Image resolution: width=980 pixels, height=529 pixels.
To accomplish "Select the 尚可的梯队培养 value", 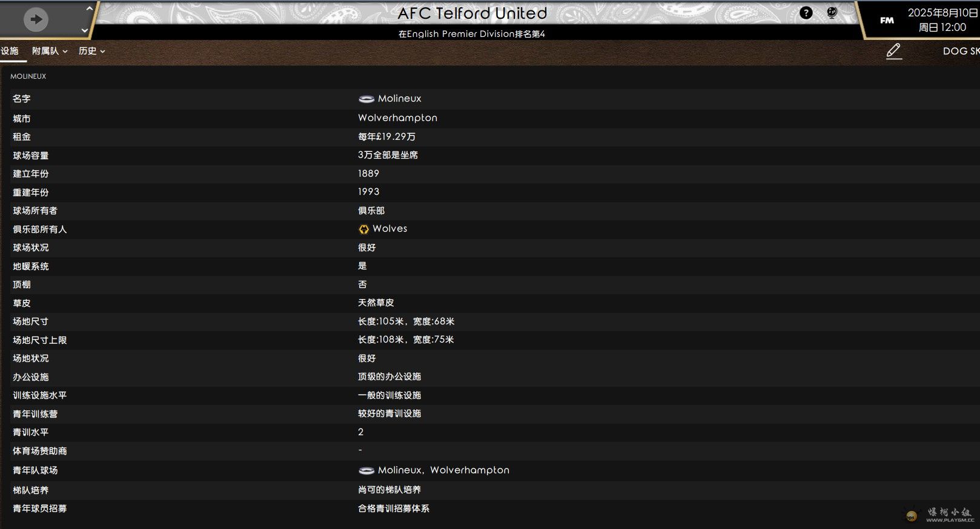I will pos(389,490).
